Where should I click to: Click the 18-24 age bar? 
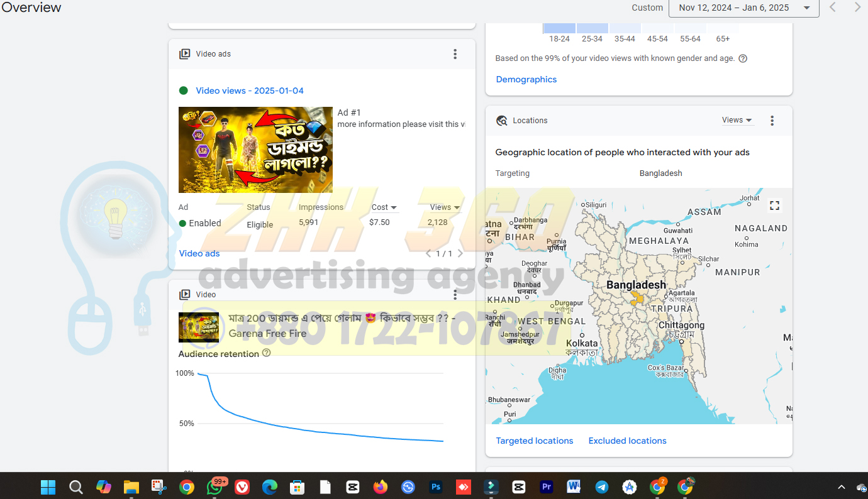point(559,28)
